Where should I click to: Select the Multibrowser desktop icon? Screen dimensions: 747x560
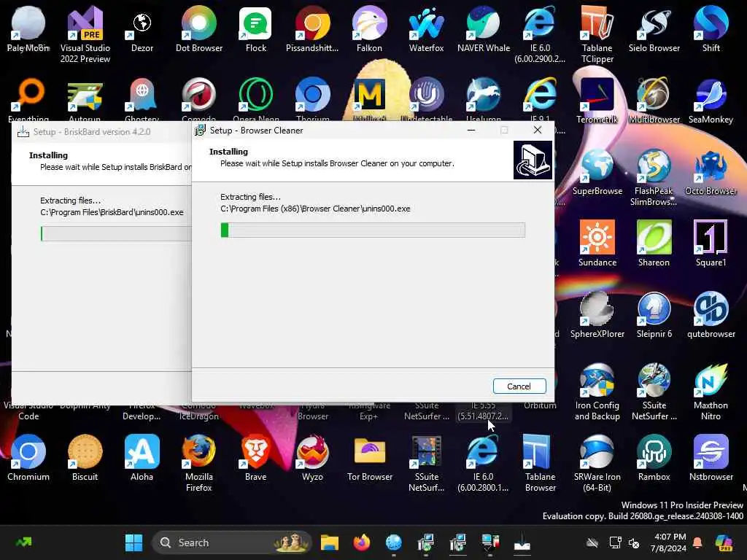tap(654, 101)
